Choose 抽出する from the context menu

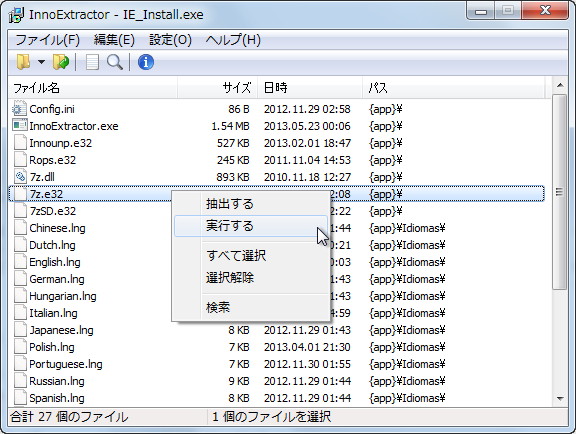tap(251, 204)
